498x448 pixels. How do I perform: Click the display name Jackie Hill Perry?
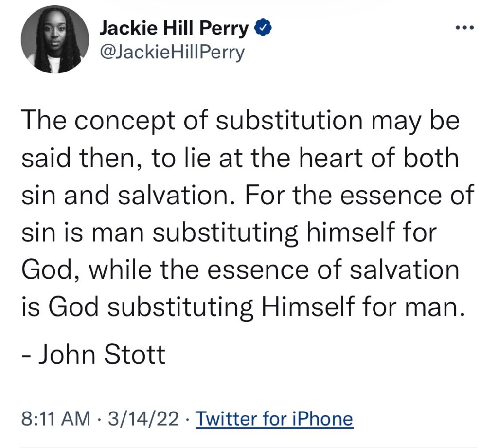click(174, 30)
